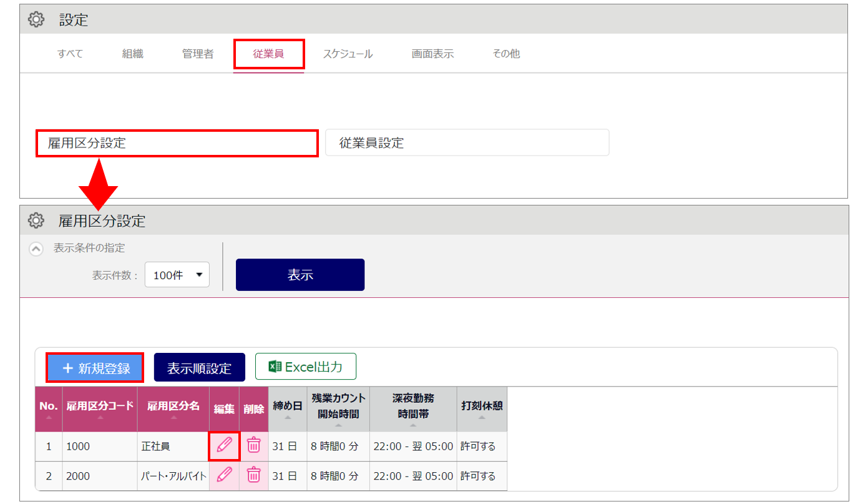
Task: Collapse the 表示条件の指定 section
Action: (37, 249)
